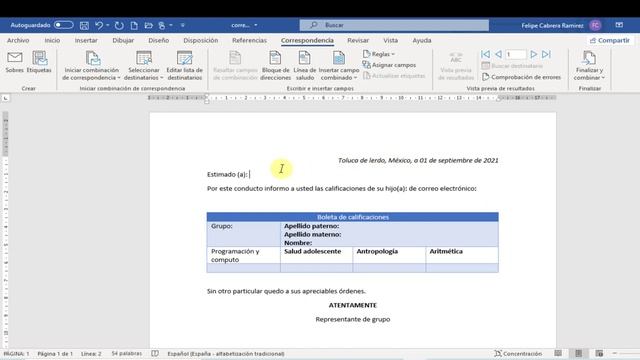Screen dimensions: 640x360
Task: Click the 'Aritmética' table cell
Action: point(462,255)
